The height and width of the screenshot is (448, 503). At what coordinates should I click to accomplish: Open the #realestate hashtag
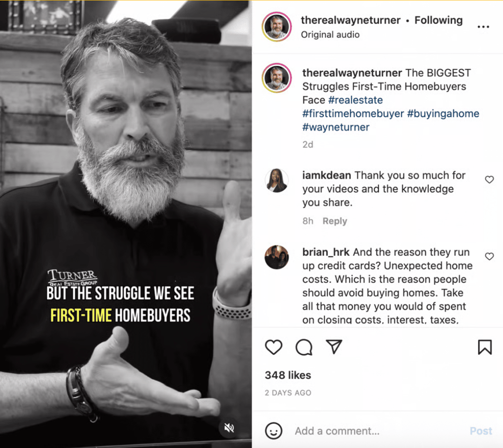coord(356,100)
